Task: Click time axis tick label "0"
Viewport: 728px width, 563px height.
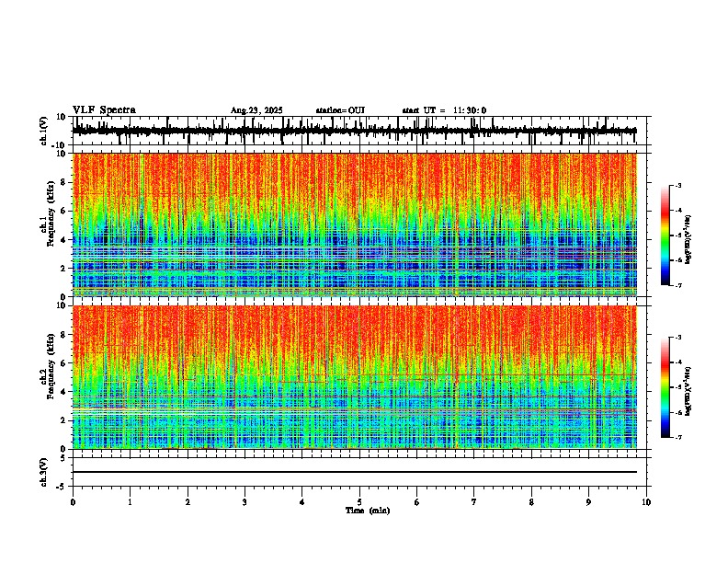Action: pyautogui.click(x=73, y=502)
